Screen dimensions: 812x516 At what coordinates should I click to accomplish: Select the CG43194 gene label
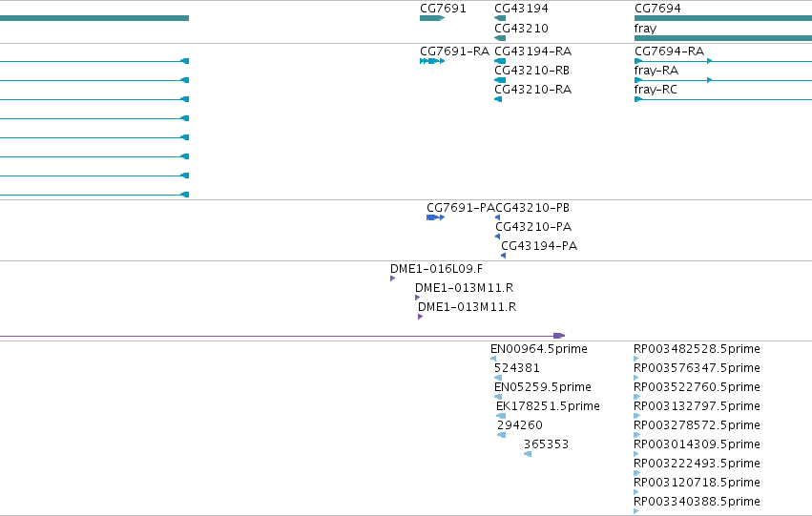pyautogui.click(x=521, y=9)
